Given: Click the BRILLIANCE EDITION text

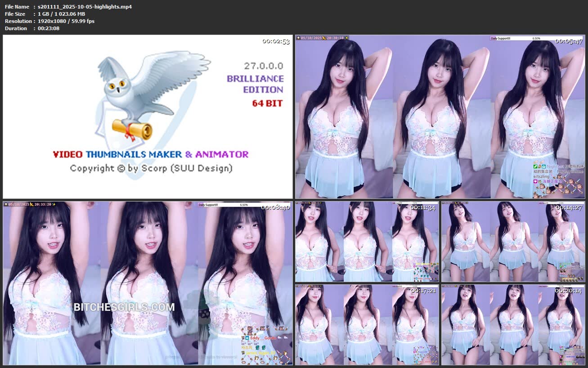Looking at the screenshot, I should pyautogui.click(x=255, y=84).
